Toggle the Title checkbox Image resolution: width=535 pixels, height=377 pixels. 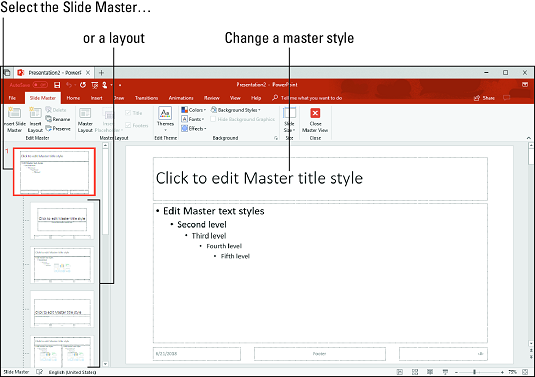point(128,113)
